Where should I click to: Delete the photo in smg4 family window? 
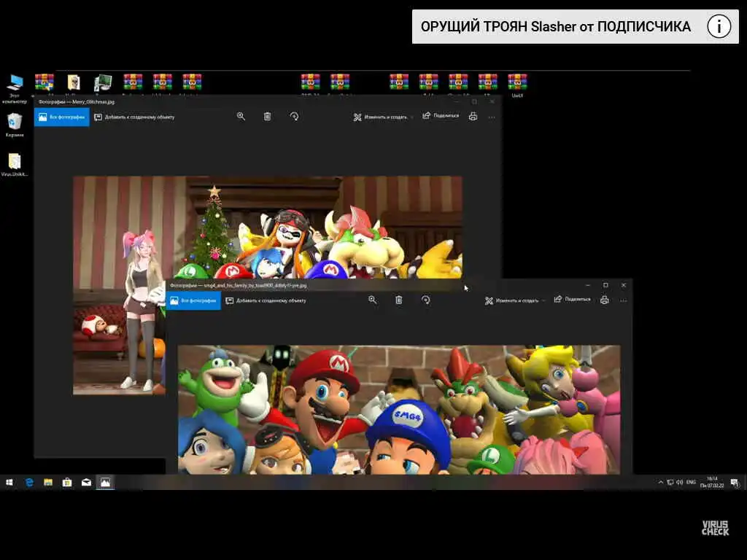click(x=399, y=300)
